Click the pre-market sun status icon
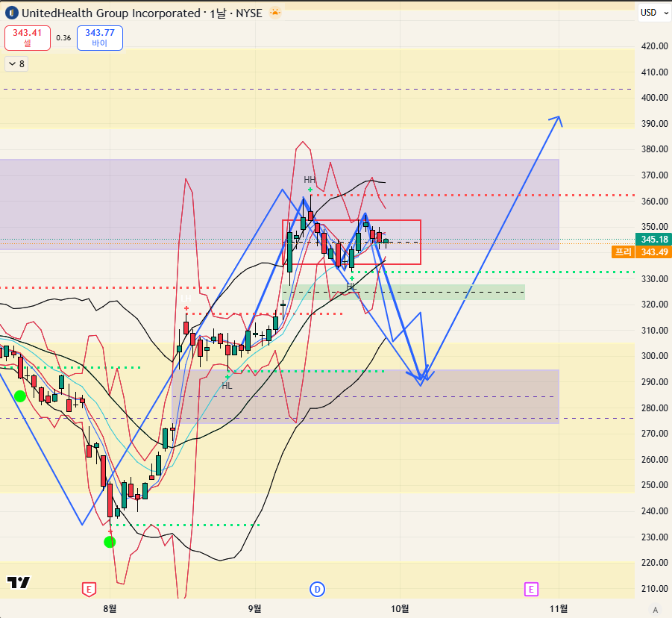Image resolution: width=672 pixels, height=618 pixels. pos(275,13)
